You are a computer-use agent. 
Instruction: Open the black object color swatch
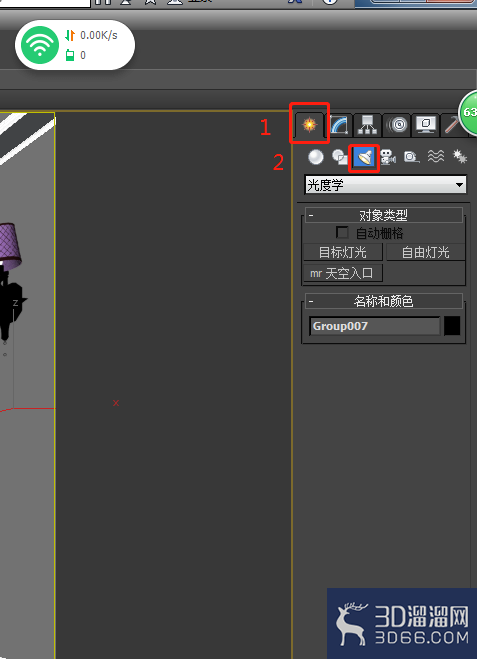[x=452, y=326]
